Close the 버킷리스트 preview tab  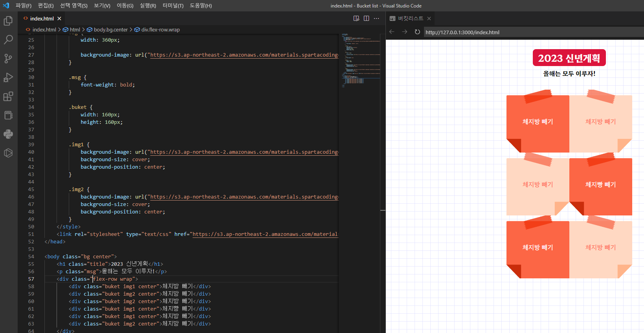(429, 18)
